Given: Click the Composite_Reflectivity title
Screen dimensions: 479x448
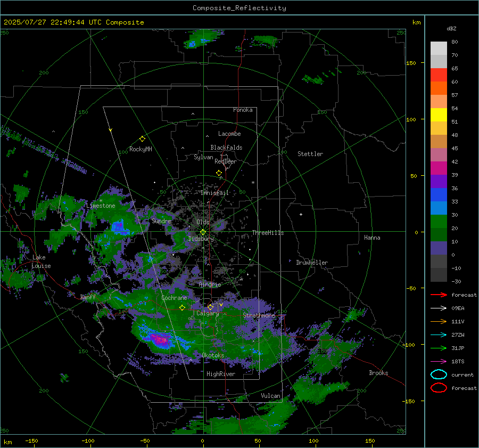Looking at the screenshot, I should 239,8.
